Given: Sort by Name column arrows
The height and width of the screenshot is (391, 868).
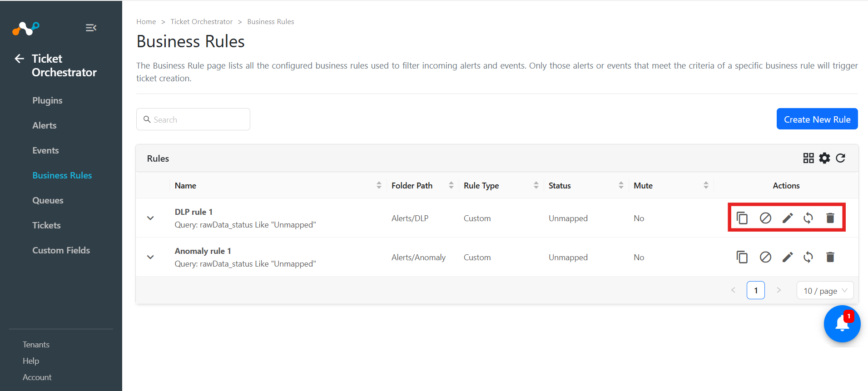Looking at the screenshot, I should click(x=379, y=185).
